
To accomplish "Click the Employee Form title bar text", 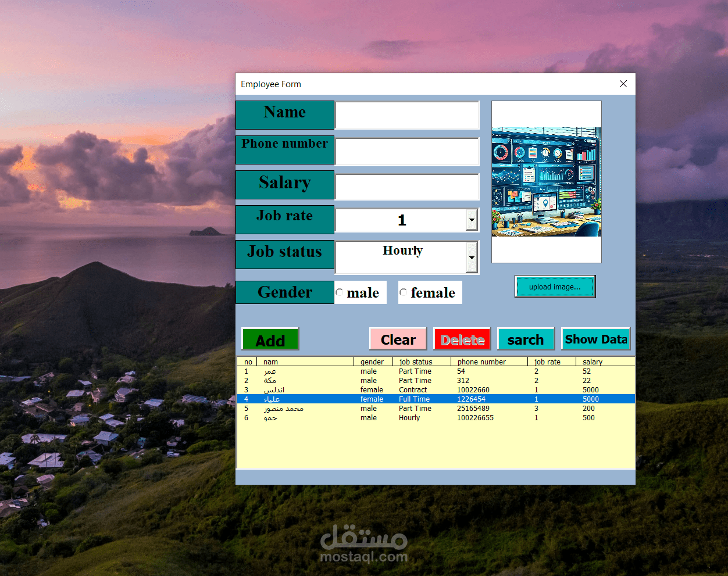I will coord(271,84).
